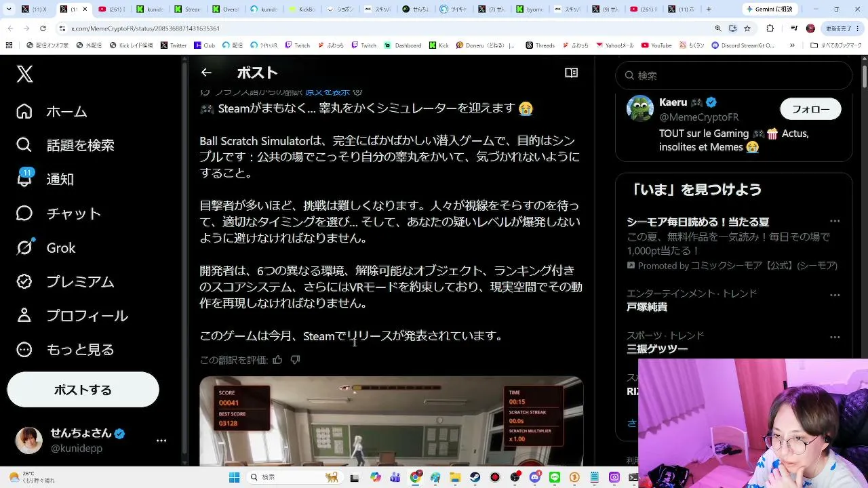Open Discord from the taskbar
868x488 pixels.
[535, 477]
